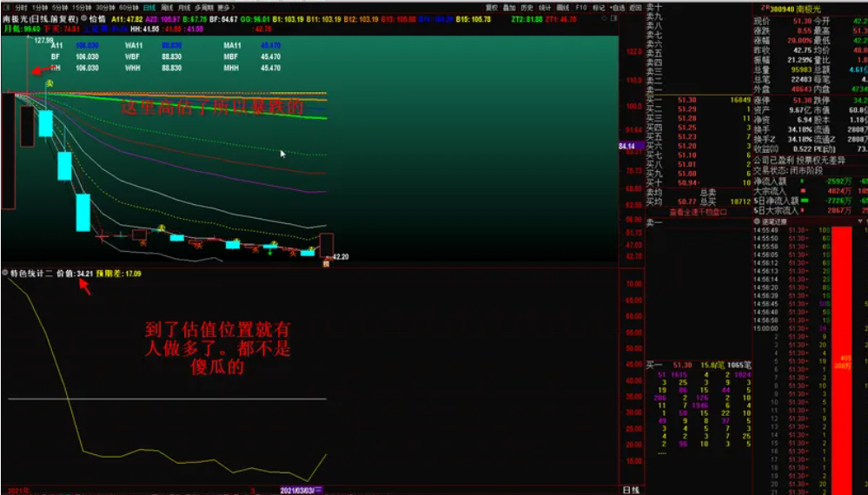The image size is (868, 495).
Task: Open the 统计 menu item
Action: tap(545, 7)
